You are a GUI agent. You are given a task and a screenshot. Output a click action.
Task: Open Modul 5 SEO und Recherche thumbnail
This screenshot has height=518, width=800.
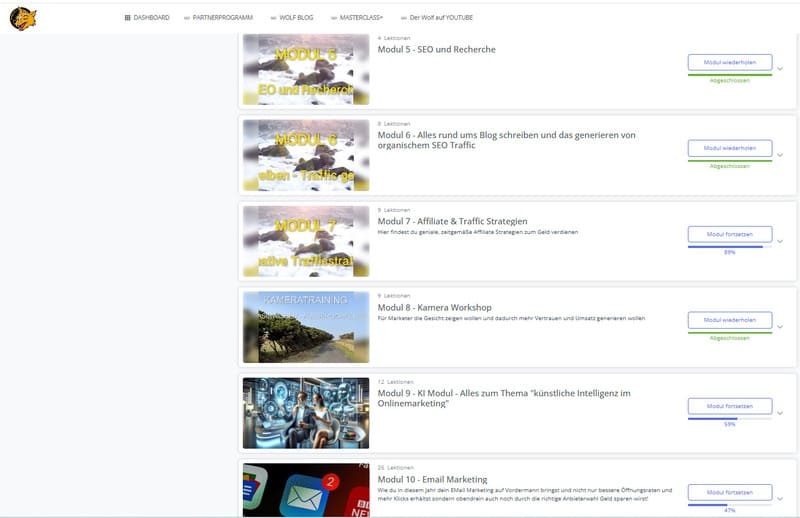(x=306, y=69)
